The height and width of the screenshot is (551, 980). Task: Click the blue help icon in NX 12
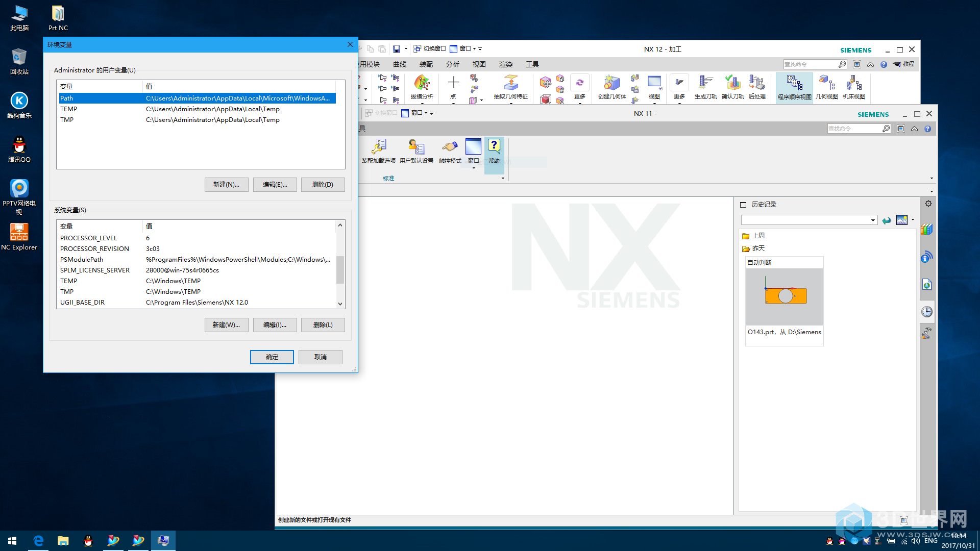(884, 64)
